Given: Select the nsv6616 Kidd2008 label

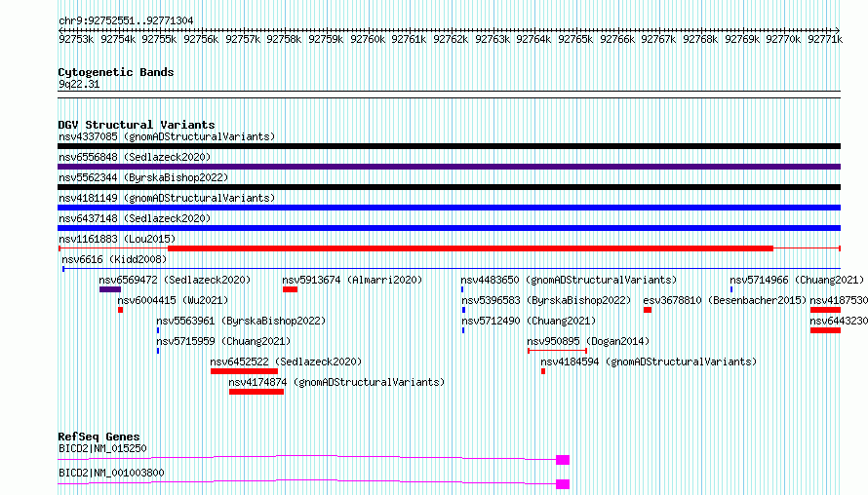Looking at the screenshot, I should click(x=114, y=259).
